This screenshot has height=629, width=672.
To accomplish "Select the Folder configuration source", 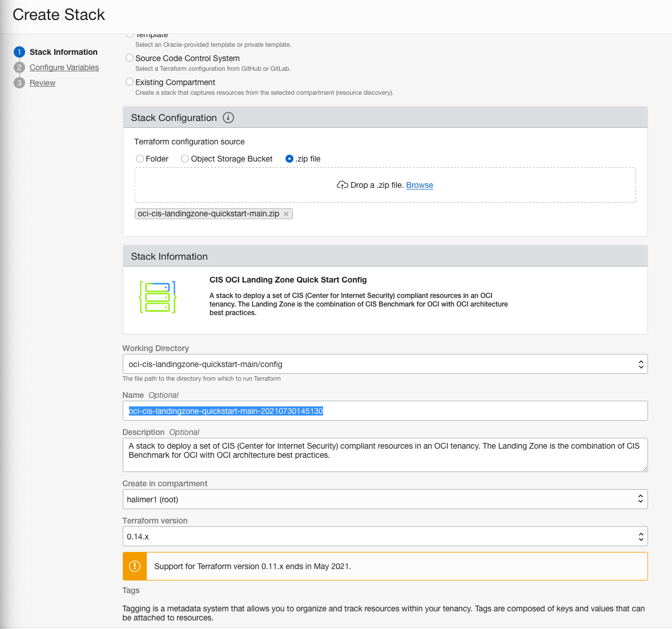I will click(x=139, y=159).
